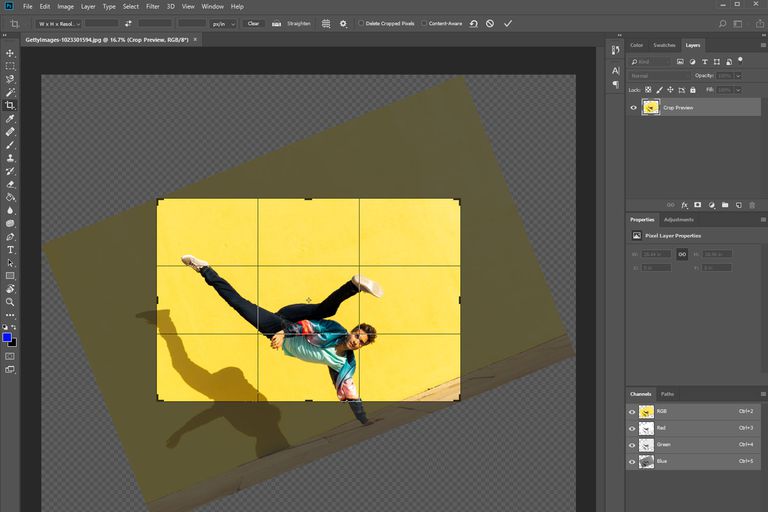The image size is (768, 512).
Task: Click the foreground blue color swatch
Action: tap(7, 337)
